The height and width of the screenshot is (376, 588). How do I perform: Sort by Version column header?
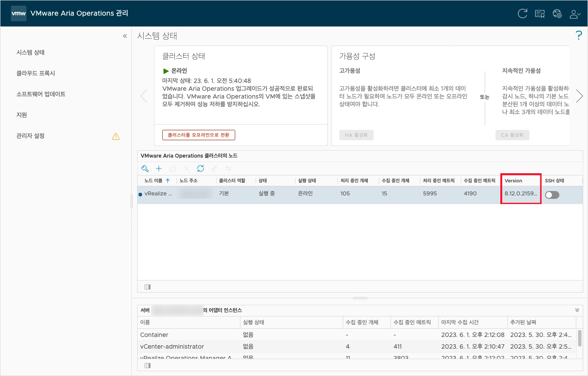click(513, 181)
